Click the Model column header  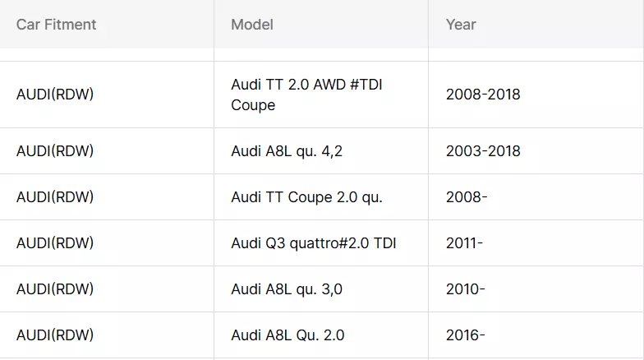pyautogui.click(x=252, y=25)
